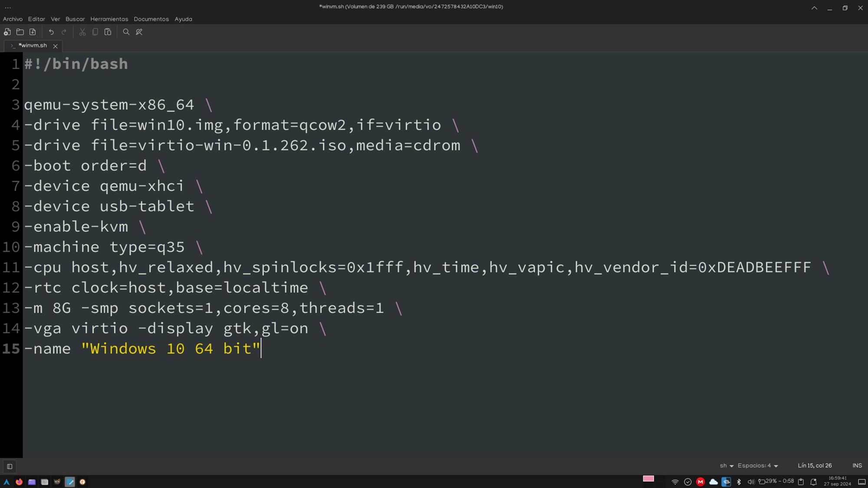
Task: Open the Editar menu
Action: 36,19
